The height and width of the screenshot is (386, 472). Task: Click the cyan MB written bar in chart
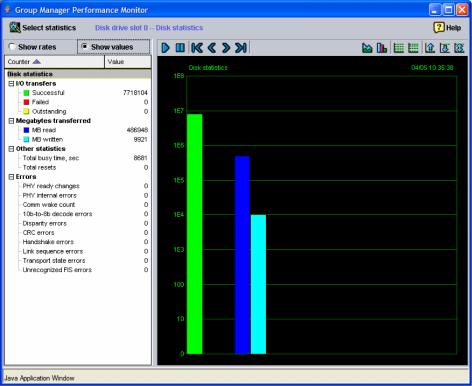pos(258,284)
